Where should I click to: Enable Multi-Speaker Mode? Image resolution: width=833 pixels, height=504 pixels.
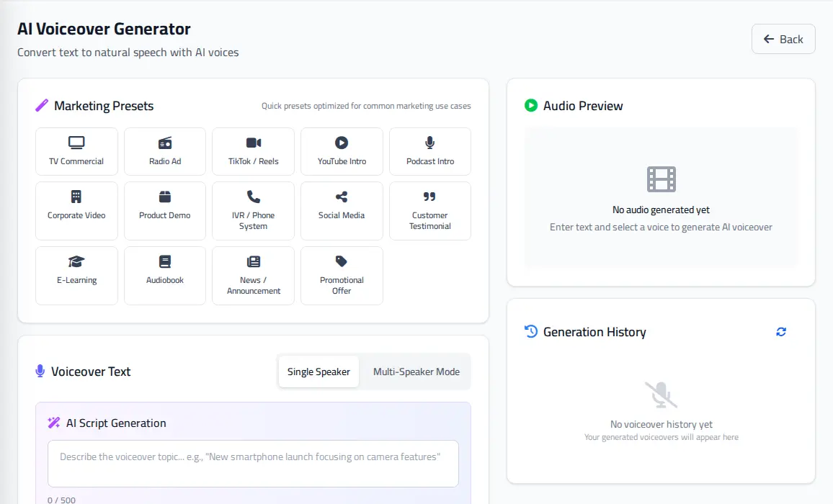[416, 372]
